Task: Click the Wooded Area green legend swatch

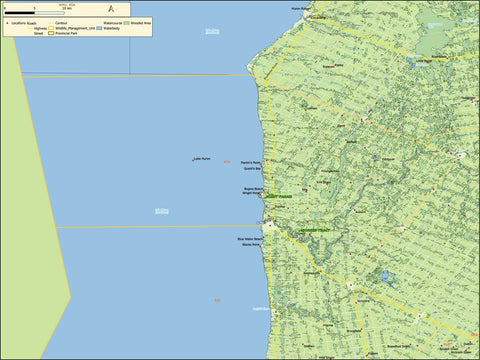Action: tap(127, 23)
